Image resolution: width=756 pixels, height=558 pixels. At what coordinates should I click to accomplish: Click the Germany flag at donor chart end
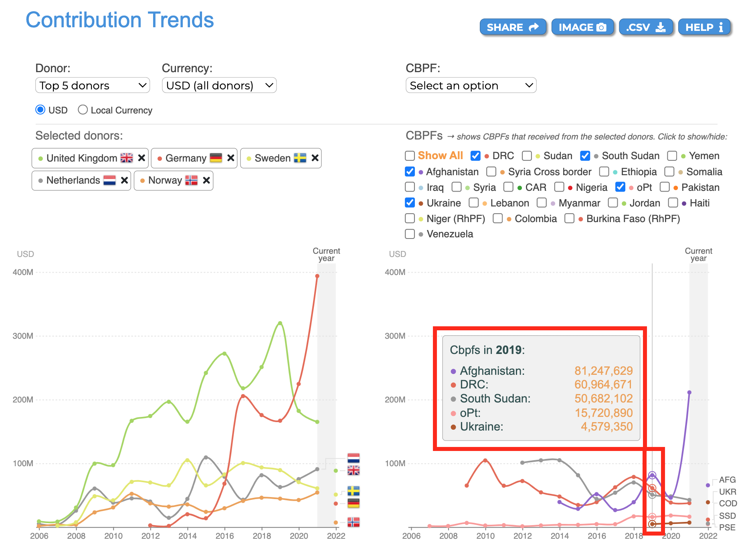353,503
